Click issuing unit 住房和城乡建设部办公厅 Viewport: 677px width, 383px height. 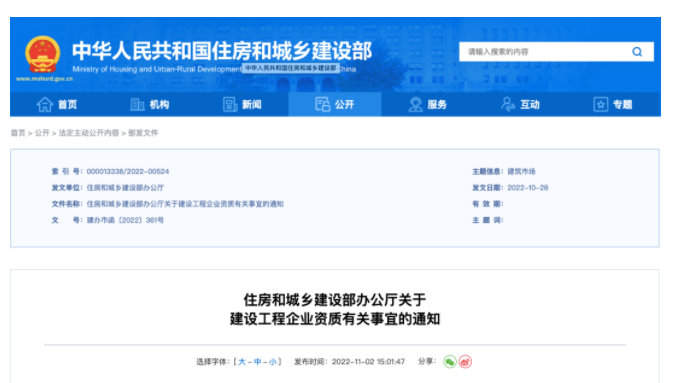tap(125, 188)
